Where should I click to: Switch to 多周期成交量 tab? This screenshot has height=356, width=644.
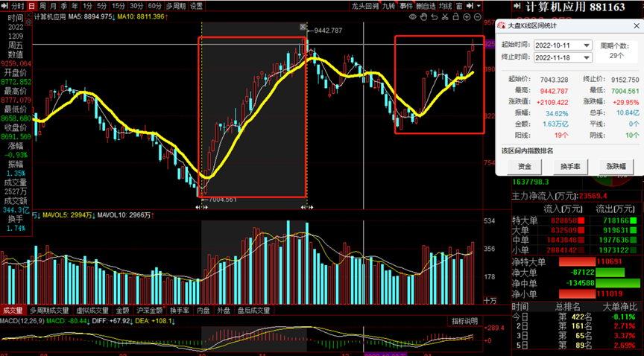point(49,311)
